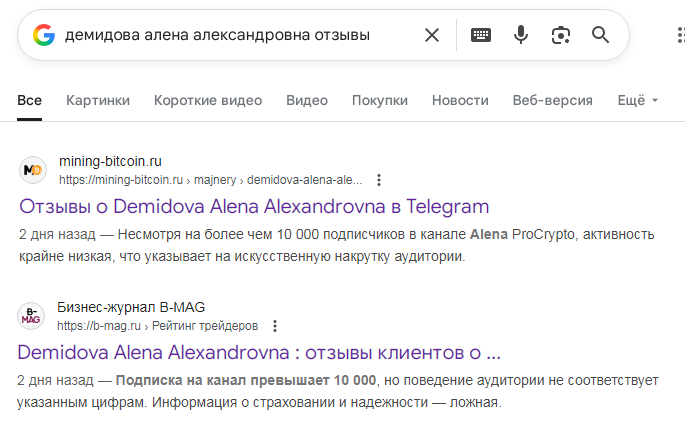Switch to the Веб-версия tab
The height and width of the screenshot is (427, 685).
(552, 100)
